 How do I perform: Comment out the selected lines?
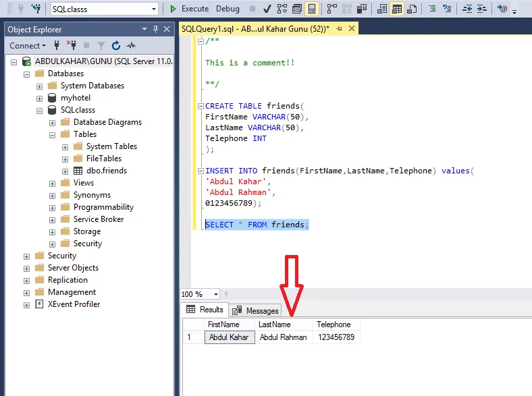coord(432,9)
